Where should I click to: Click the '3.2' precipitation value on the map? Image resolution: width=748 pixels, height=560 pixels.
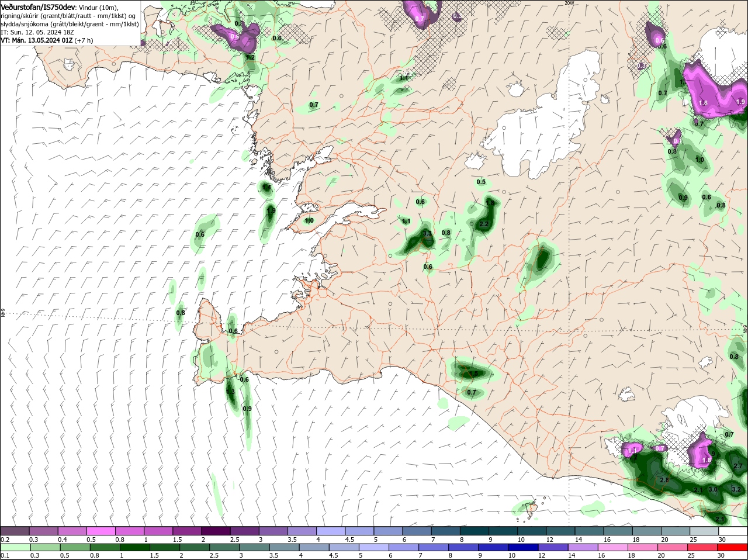(x=736, y=489)
